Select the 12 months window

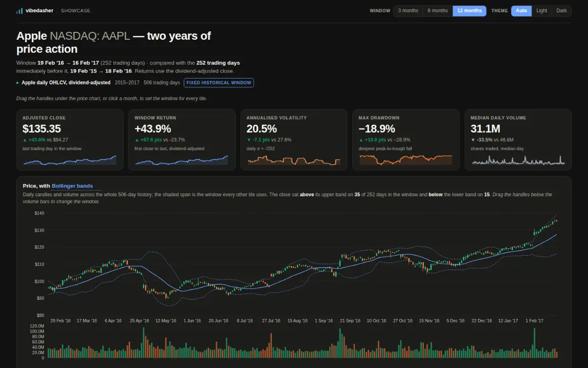pyautogui.click(x=469, y=11)
